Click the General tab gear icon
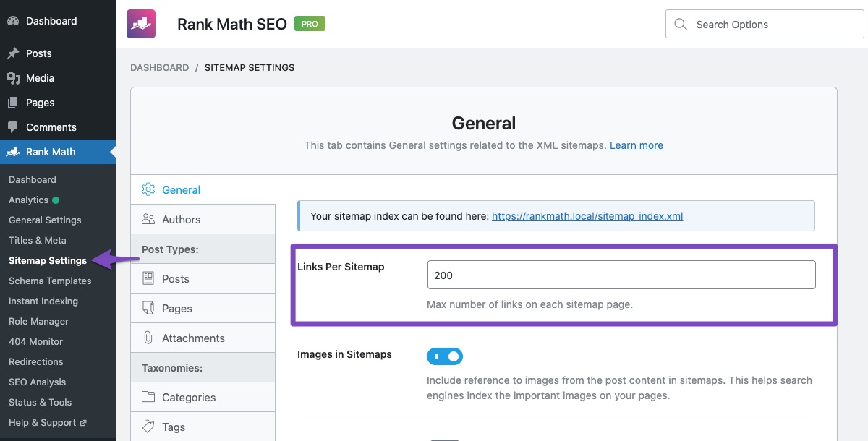This screenshot has height=441, width=868. click(148, 189)
